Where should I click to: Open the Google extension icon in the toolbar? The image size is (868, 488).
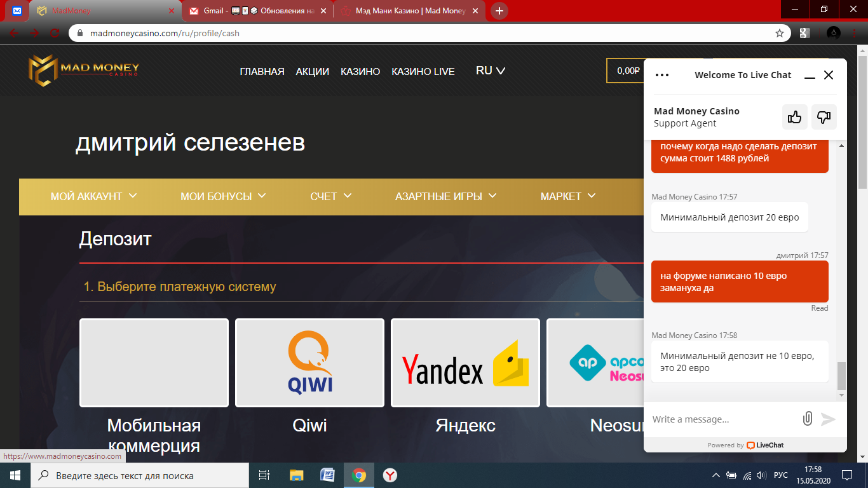(804, 33)
